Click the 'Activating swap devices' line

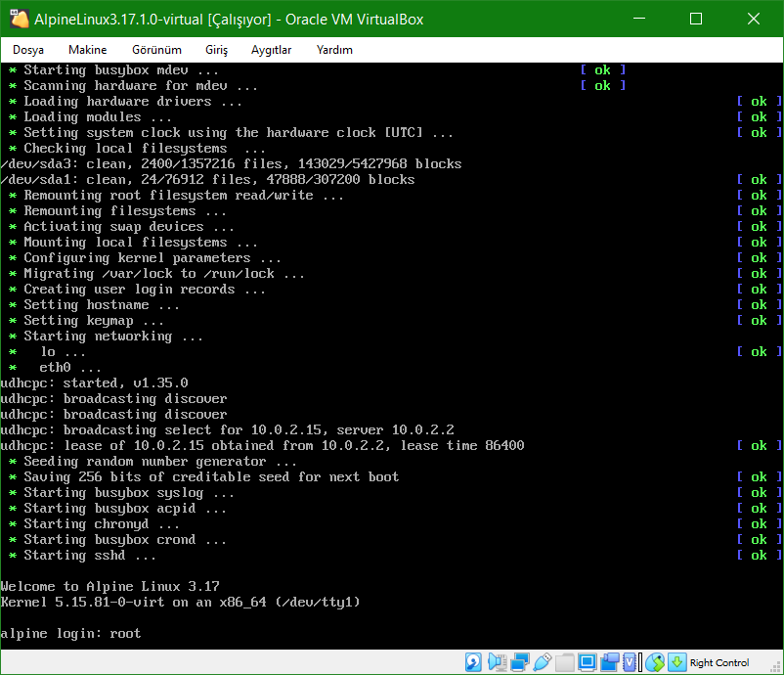pos(121,227)
